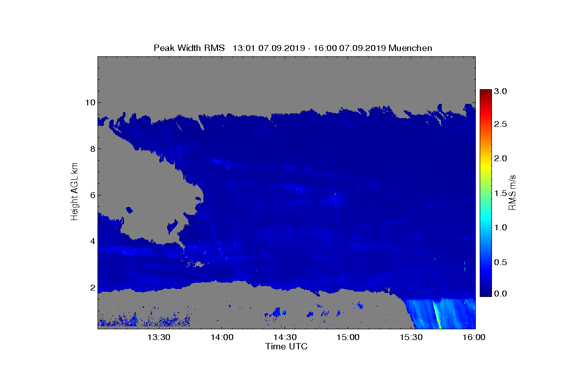Image resolution: width=588 pixels, height=392 pixels.
Task: Click the 14:30 time tick label
Action: 285,337
